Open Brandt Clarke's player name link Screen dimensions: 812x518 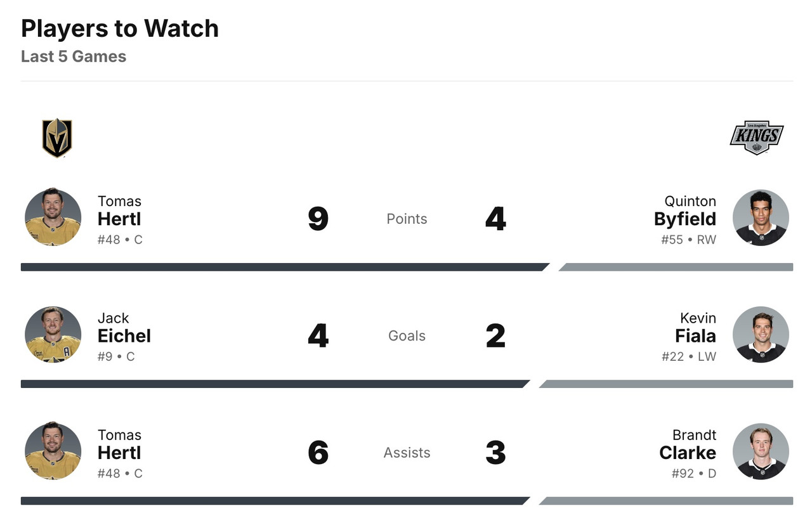pos(688,453)
